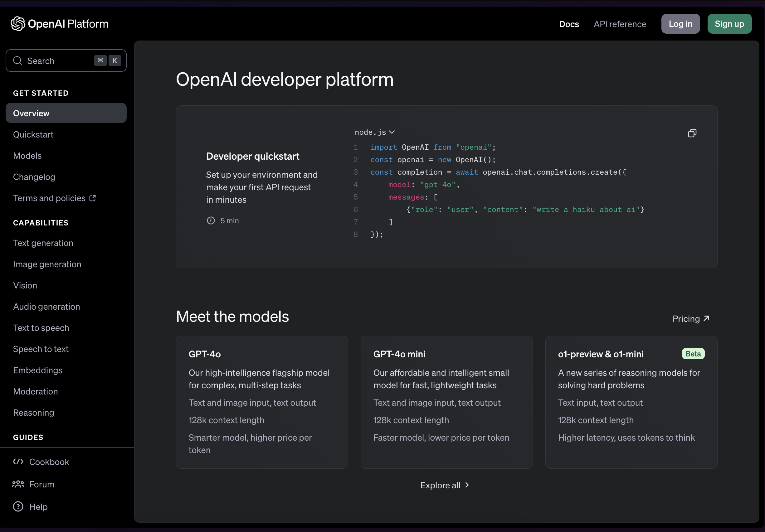This screenshot has width=765, height=532.
Task: Open the GPT-4o mini model card
Action: point(446,402)
